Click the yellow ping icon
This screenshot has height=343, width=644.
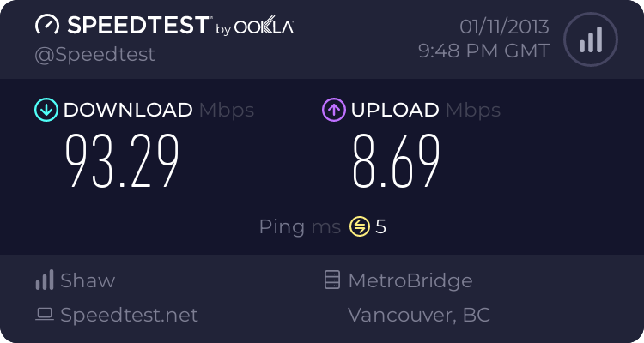pos(360,227)
